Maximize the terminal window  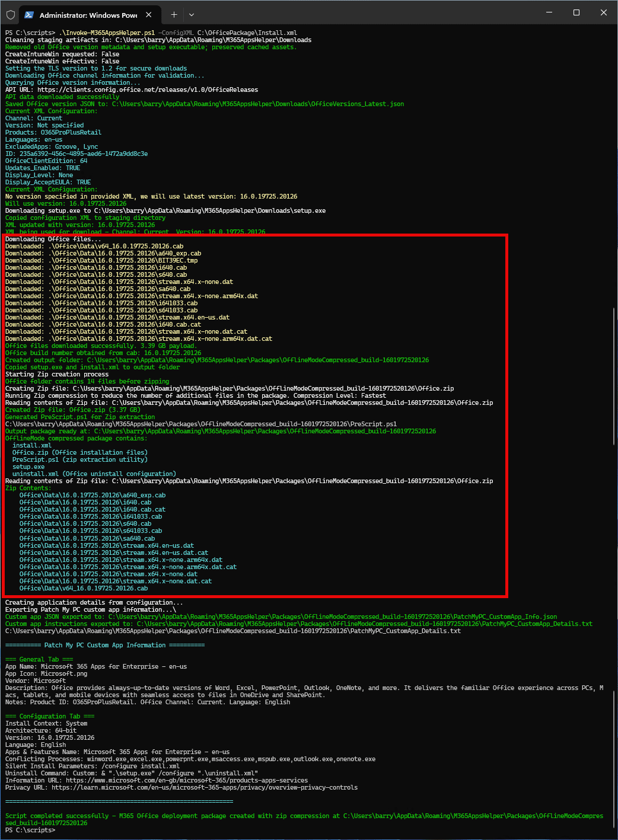(576, 12)
